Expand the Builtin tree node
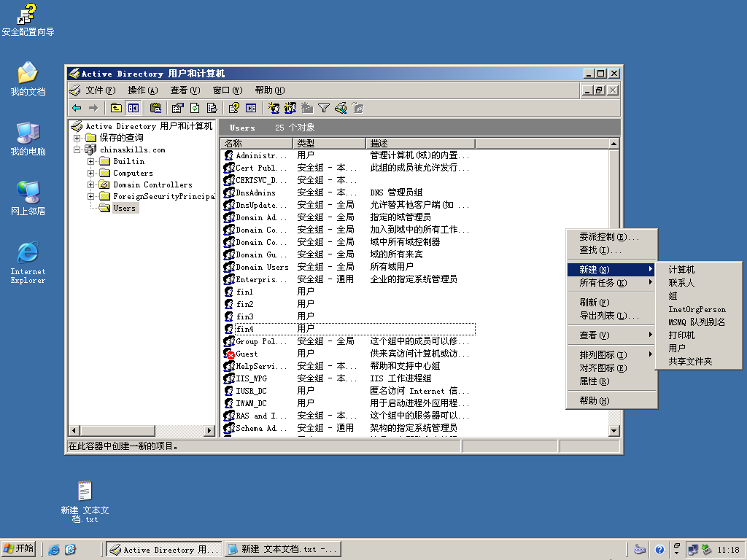Viewport: 747px width, 560px height. pos(90,161)
